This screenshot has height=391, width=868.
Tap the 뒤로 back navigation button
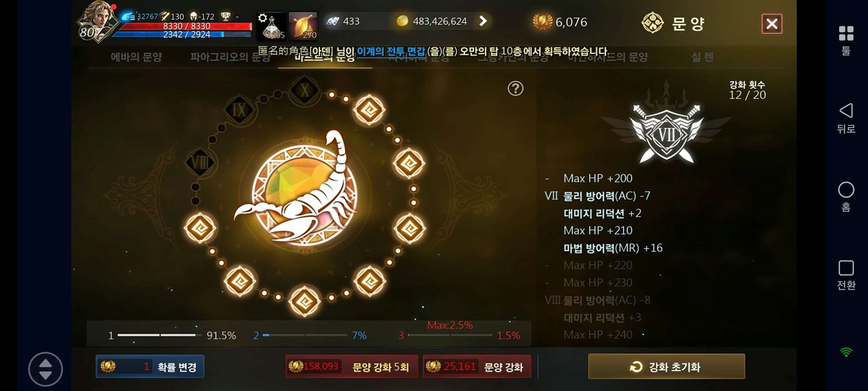tap(846, 118)
